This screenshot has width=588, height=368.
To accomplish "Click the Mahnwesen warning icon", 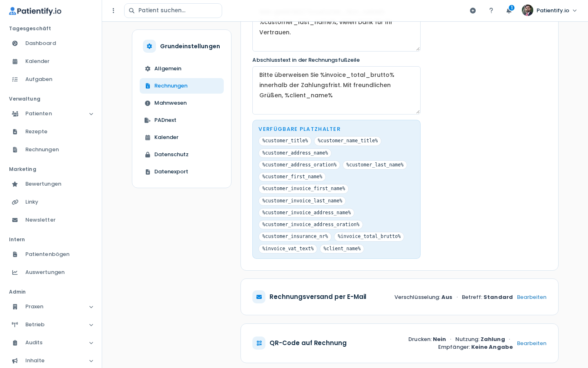I will pyautogui.click(x=148, y=103).
